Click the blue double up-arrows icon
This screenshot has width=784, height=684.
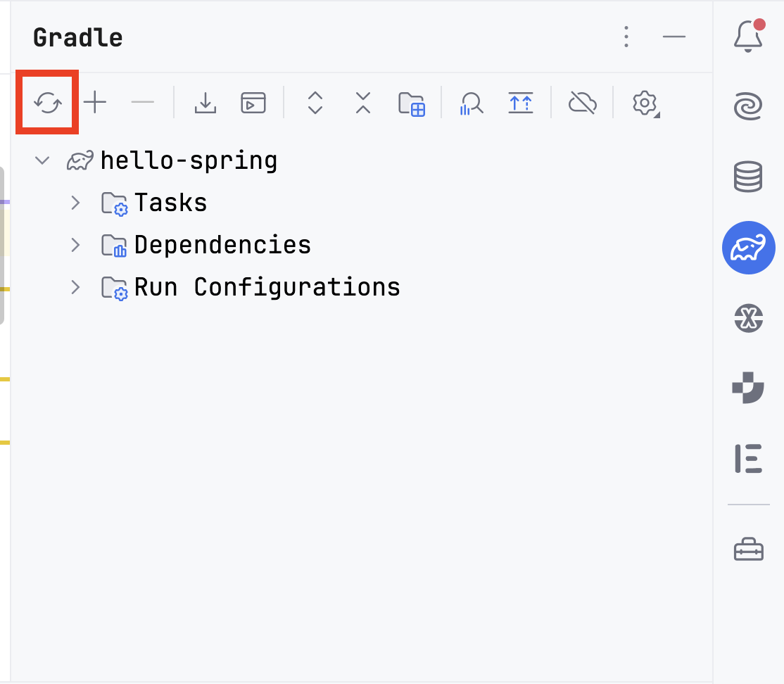pos(521,103)
